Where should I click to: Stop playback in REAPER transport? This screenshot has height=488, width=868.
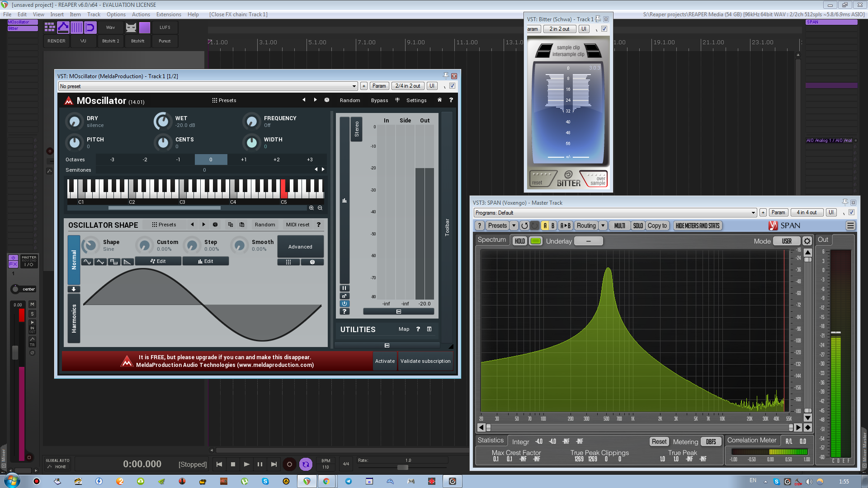[233, 464]
